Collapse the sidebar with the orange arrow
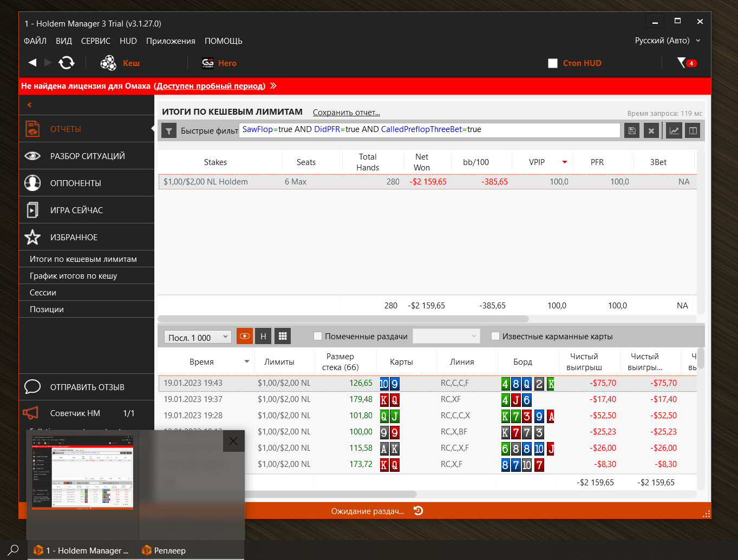The height and width of the screenshot is (560, 738). click(29, 105)
